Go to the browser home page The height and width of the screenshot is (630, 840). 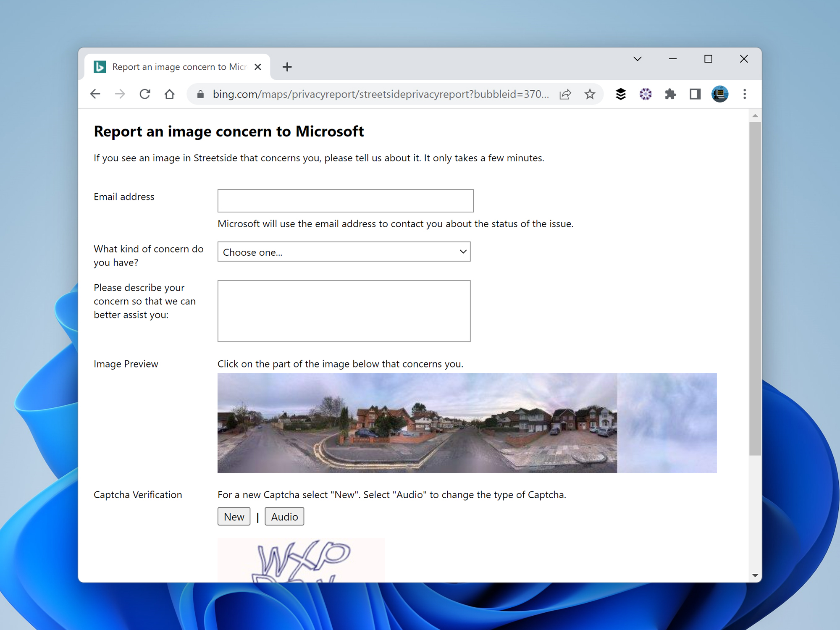[x=170, y=94]
